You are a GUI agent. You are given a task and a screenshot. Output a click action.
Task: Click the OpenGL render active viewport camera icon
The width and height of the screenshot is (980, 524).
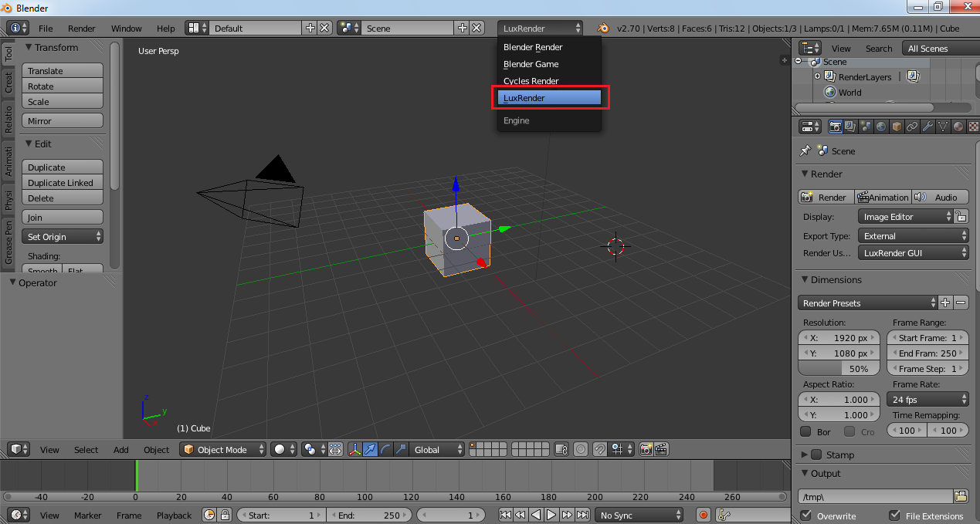646,449
